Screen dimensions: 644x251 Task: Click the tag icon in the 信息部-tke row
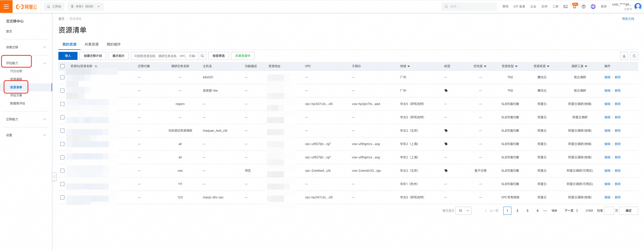pyautogui.click(x=446, y=91)
